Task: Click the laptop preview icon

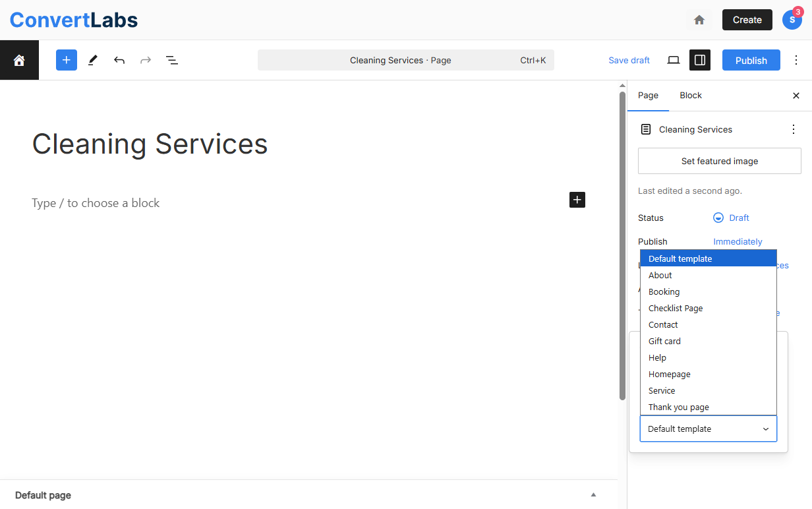Action: pos(673,60)
